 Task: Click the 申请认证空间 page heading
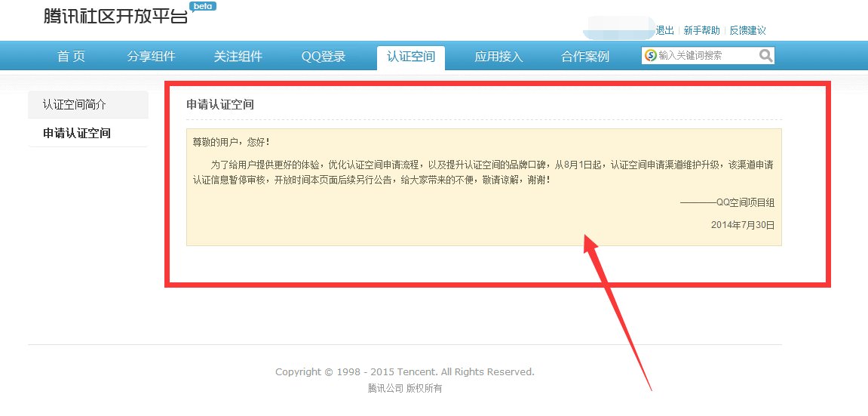pyautogui.click(x=219, y=104)
